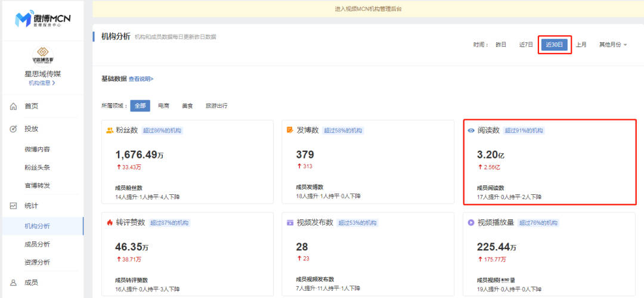Viewport: 644px width, 298px height.
Task: Filter by 美食 domain
Action: point(187,106)
